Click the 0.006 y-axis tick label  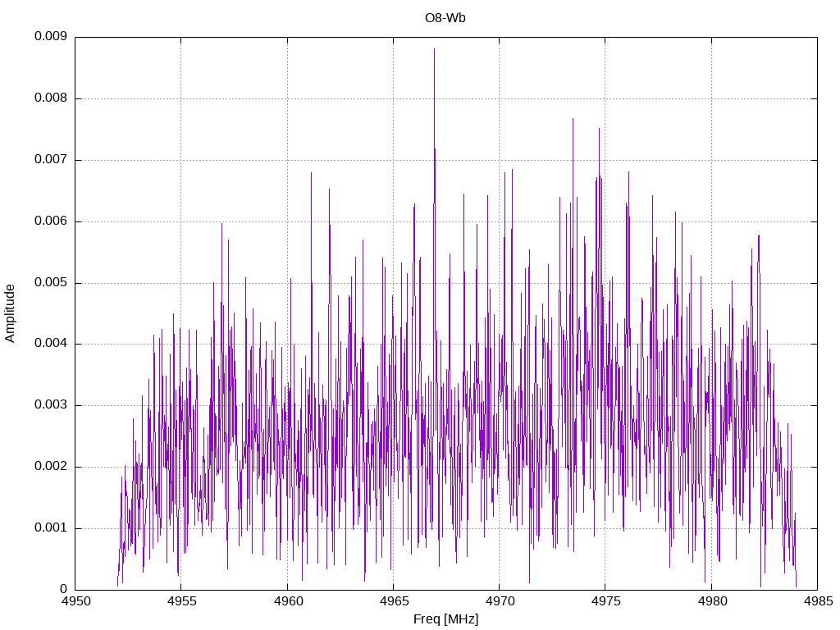coord(51,221)
